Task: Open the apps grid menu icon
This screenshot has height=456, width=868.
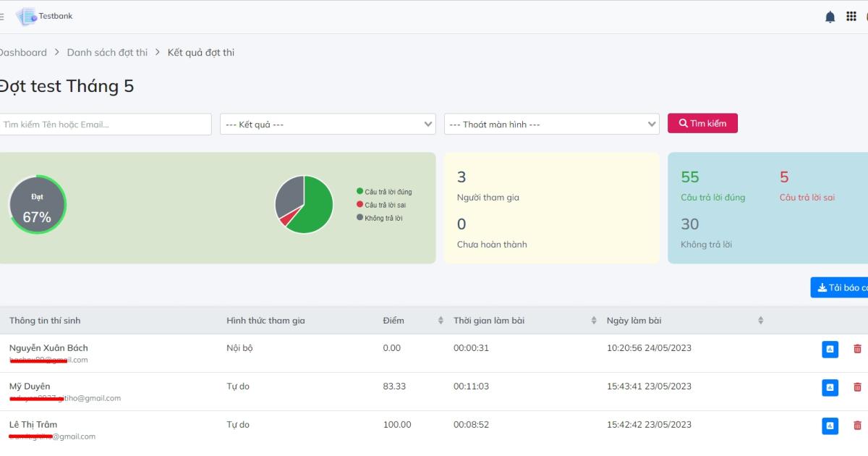Action: tap(851, 17)
